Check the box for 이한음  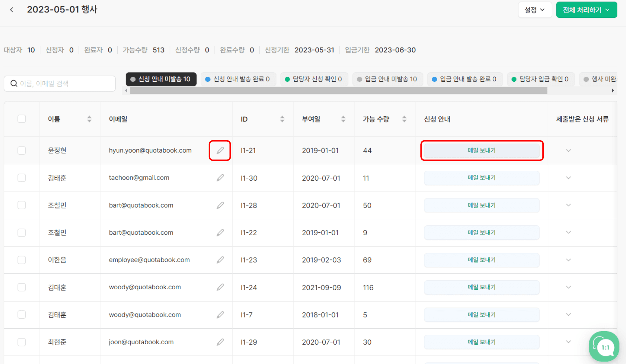coord(22,260)
